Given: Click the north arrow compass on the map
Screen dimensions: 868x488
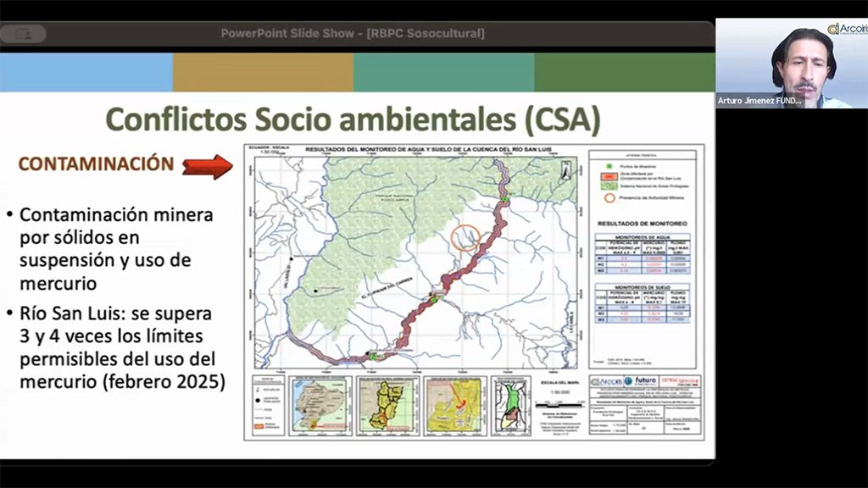Looking at the screenshot, I should [x=565, y=169].
